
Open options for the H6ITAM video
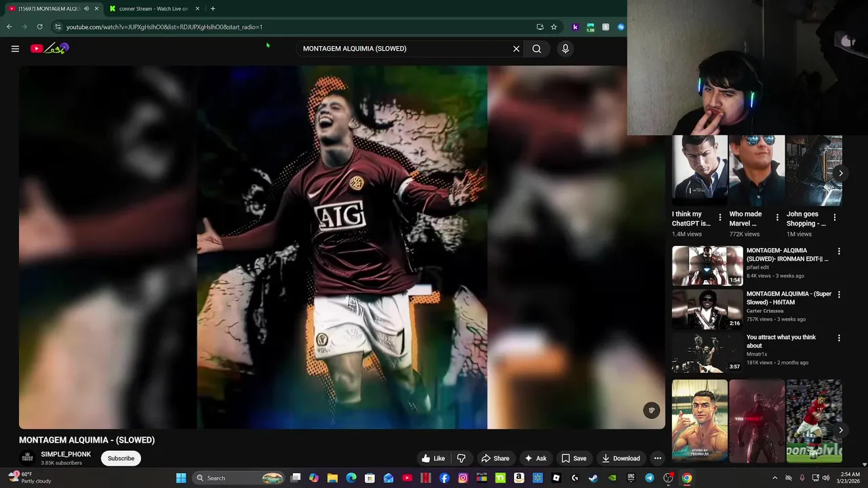(x=839, y=295)
